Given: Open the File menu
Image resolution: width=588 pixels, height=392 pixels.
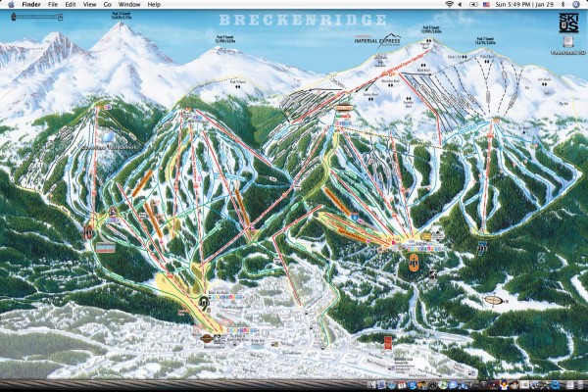Looking at the screenshot, I should coord(53,5).
